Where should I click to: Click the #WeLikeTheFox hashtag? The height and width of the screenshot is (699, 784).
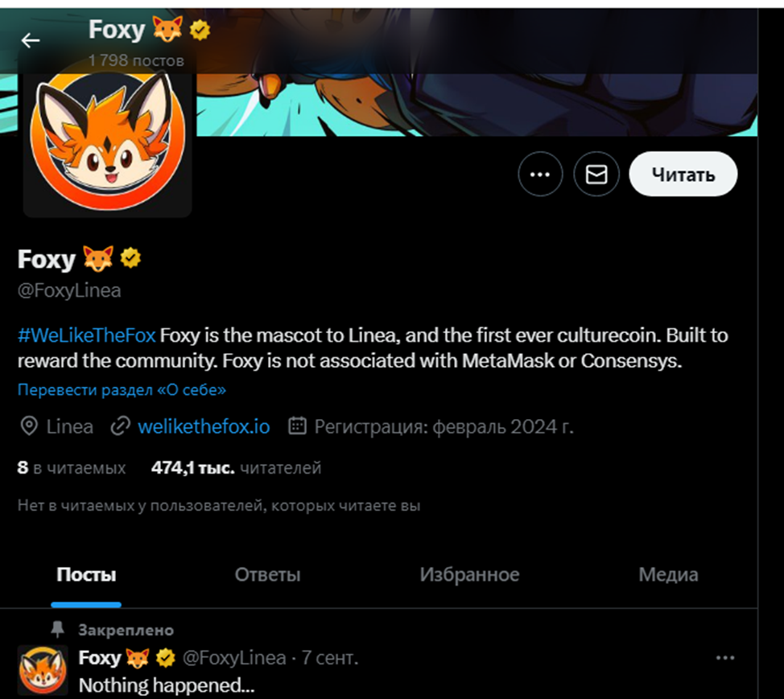pos(86,335)
